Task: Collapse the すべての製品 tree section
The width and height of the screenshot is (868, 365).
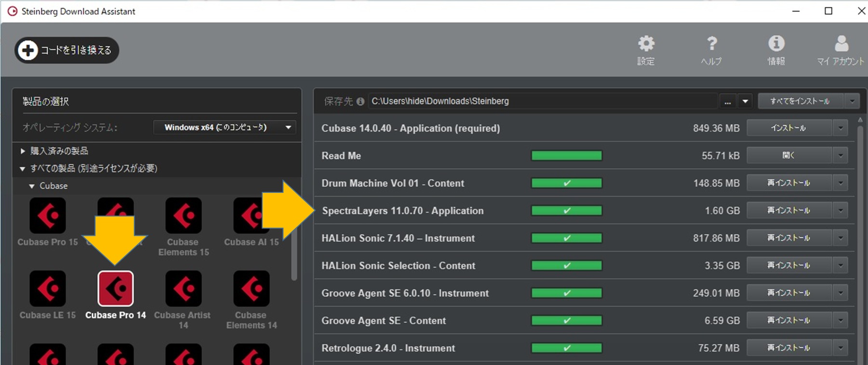Action: click(22, 169)
